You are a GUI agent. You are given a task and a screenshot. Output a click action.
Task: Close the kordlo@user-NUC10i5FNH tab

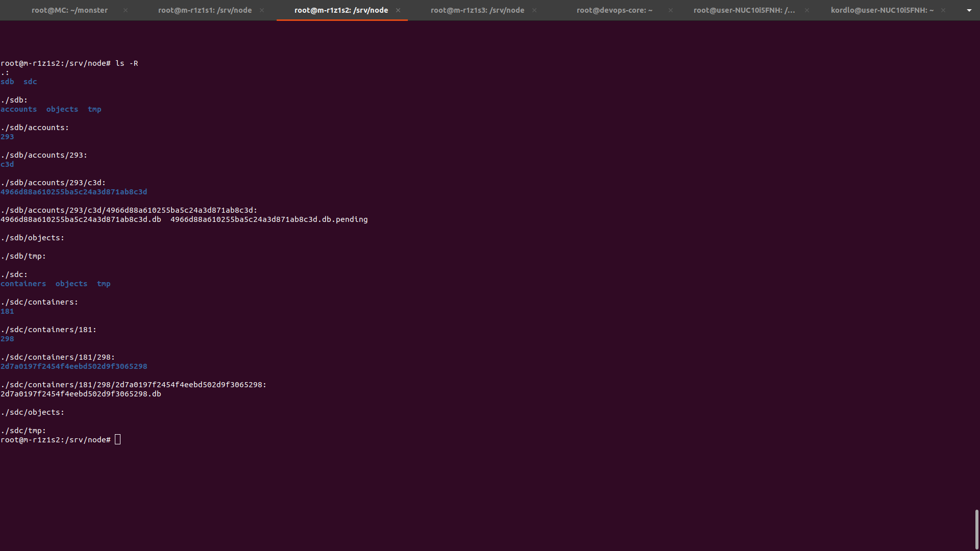point(943,10)
